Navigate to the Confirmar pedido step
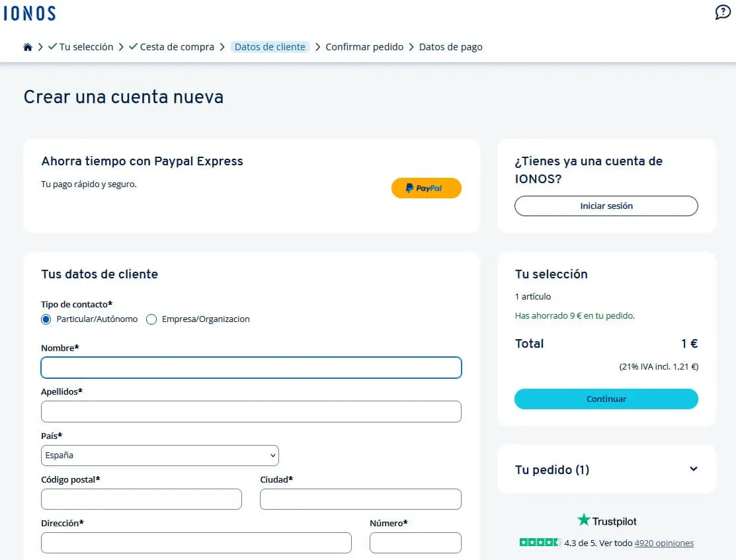736x560 pixels. (364, 46)
